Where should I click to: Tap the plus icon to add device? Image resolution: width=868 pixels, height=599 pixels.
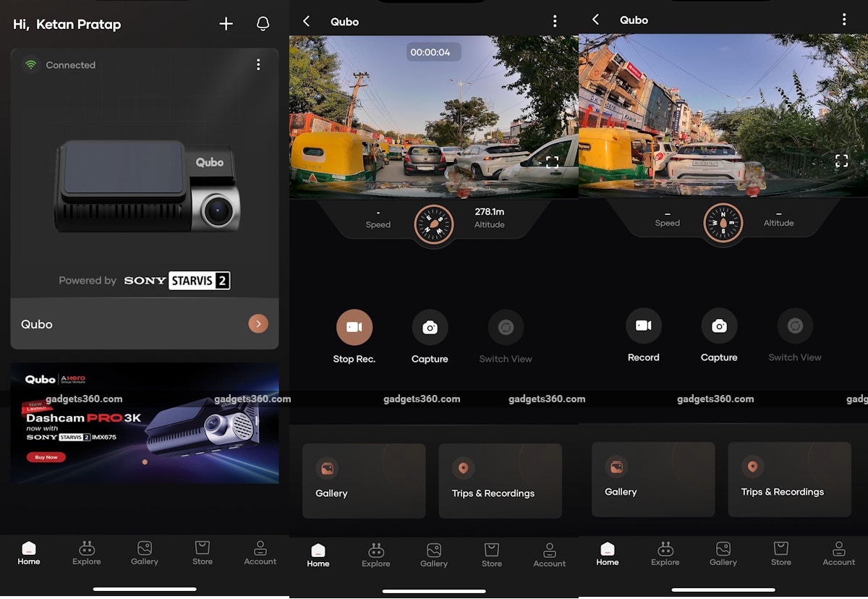click(x=226, y=24)
